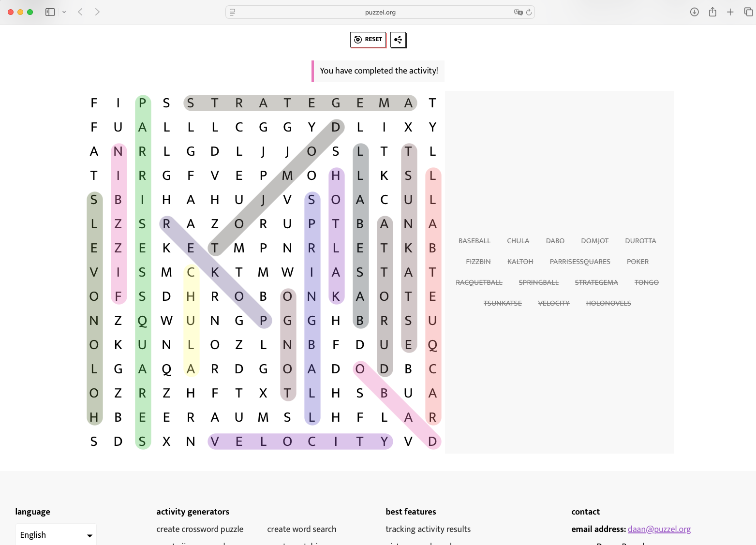
Task: Click the crossed-out word STRATEGEMA in the list
Action: (596, 282)
